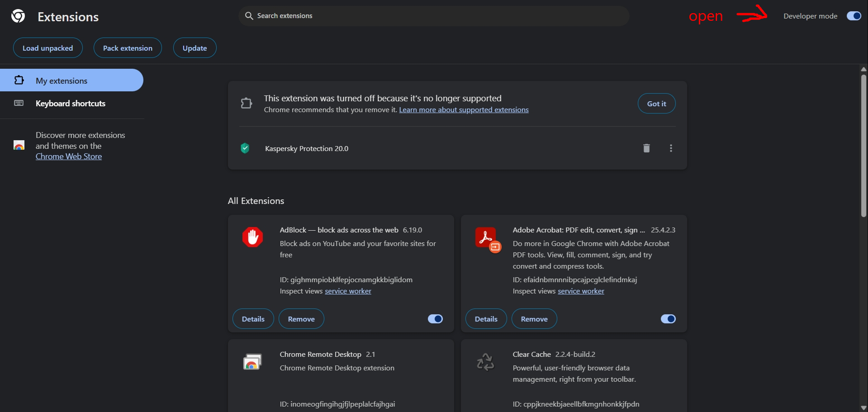868x412 pixels.
Task: Open AdBlock Details
Action: (253, 319)
